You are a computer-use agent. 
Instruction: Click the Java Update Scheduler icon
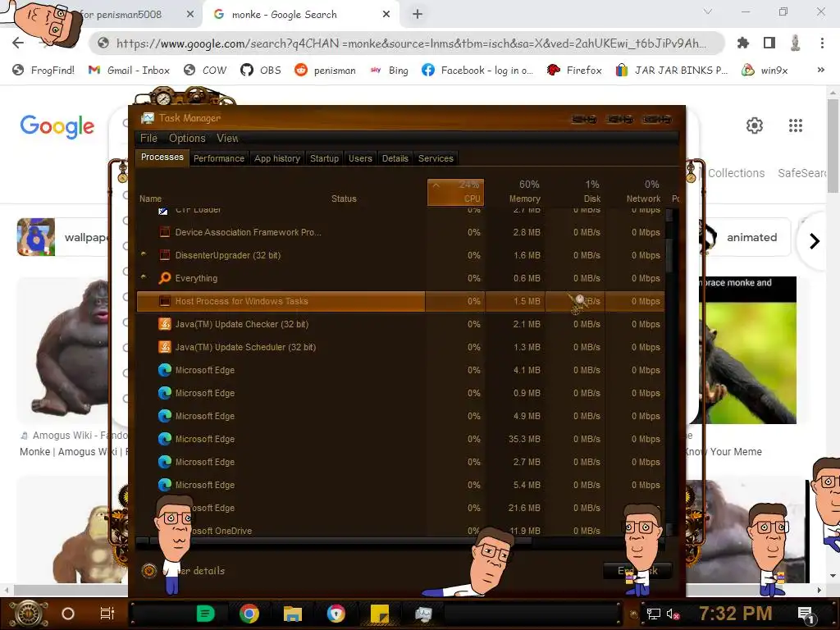pyautogui.click(x=164, y=347)
